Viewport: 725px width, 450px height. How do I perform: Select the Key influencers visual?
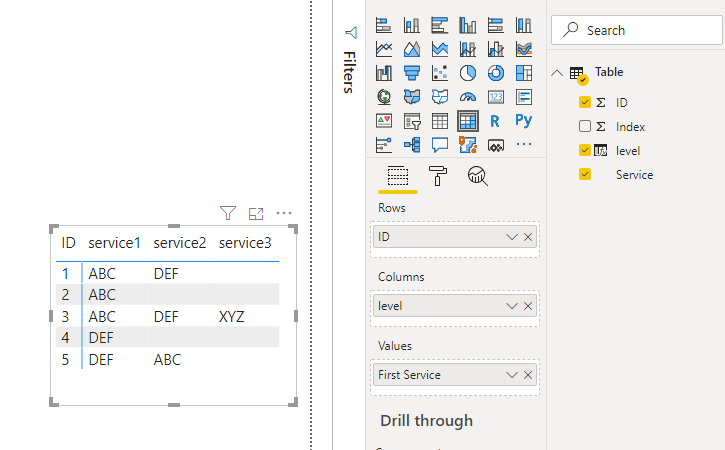point(384,145)
